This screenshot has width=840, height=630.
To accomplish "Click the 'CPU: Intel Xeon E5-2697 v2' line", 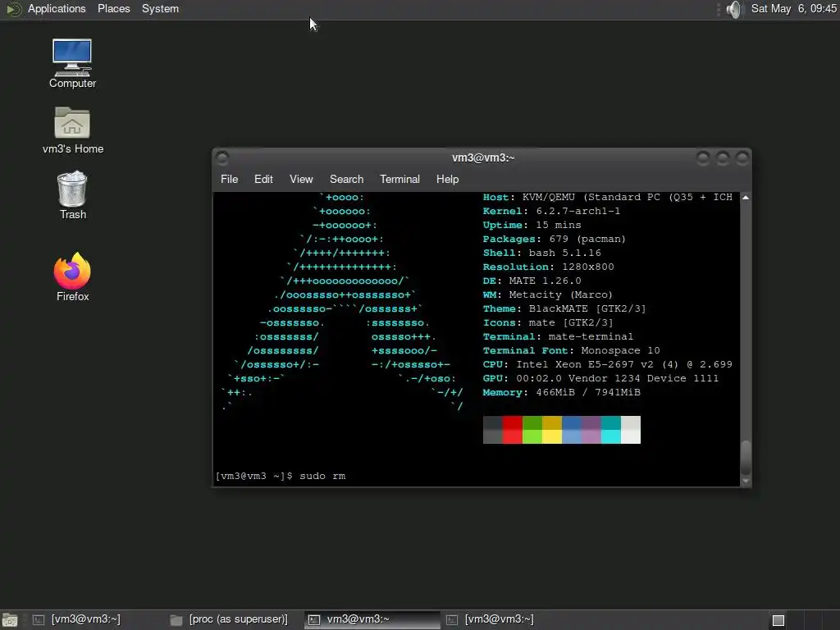I will tap(608, 364).
